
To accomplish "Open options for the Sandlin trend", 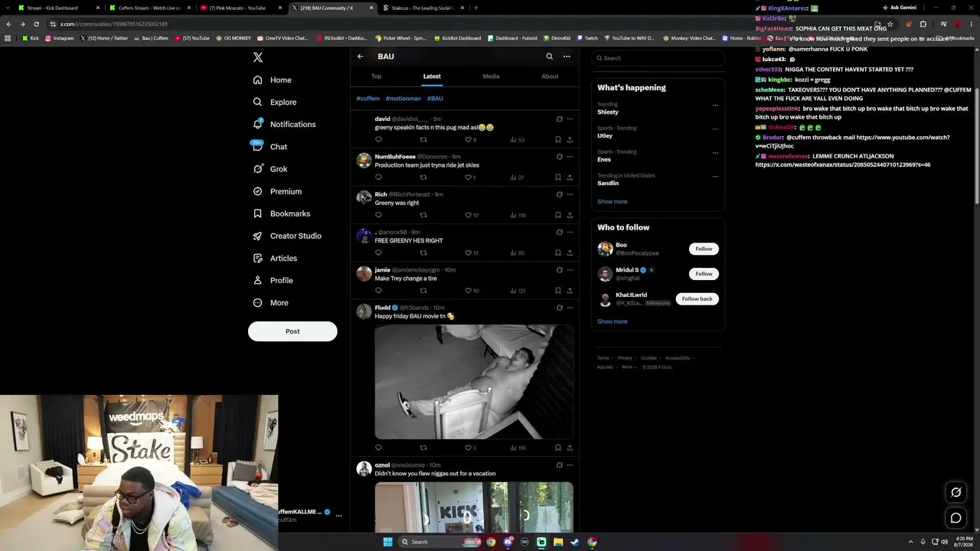I will click(x=715, y=176).
